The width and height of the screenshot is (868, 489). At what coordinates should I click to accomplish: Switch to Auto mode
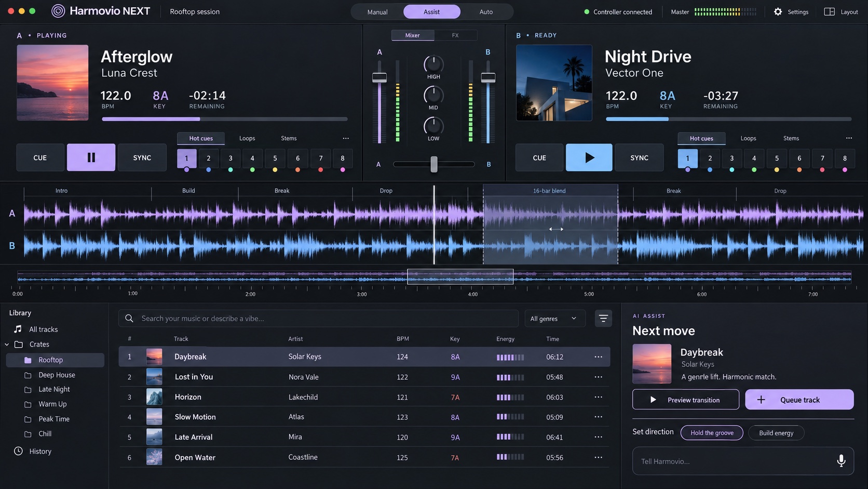pyautogui.click(x=486, y=11)
